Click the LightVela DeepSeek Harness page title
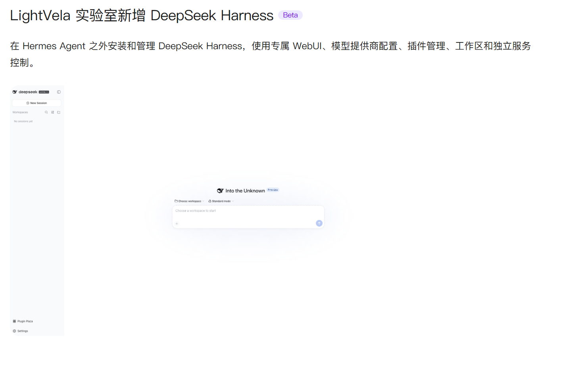This screenshot has height=367, width=588. (142, 15)
